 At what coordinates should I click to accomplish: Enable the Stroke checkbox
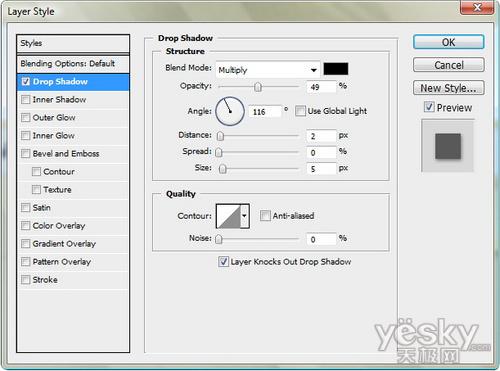[25, 280]
